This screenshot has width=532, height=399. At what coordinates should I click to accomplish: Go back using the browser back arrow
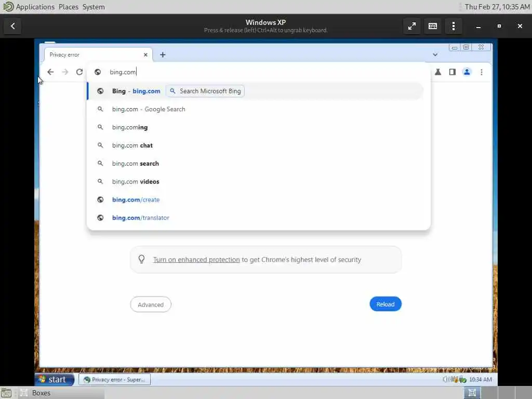[50, 72]
